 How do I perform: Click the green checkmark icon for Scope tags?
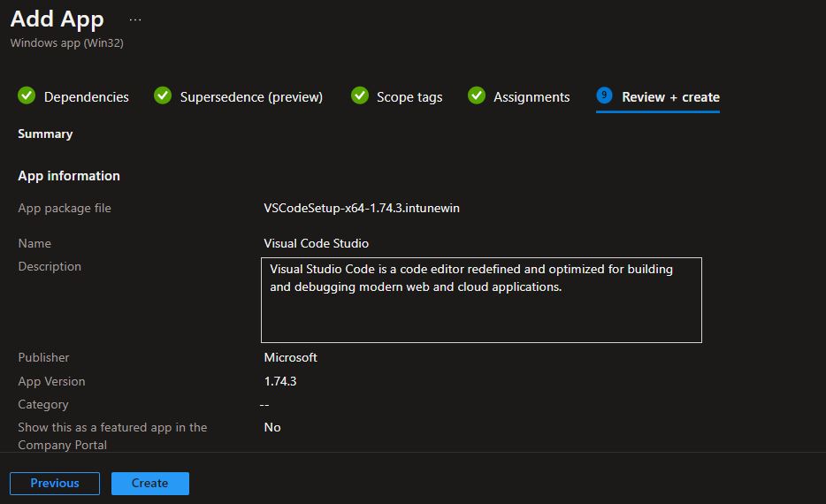[x=360, y=95]
